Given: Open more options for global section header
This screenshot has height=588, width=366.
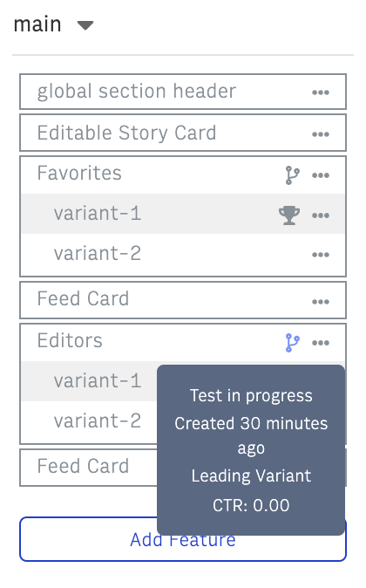Looking at the screenshot, I should pos(321,92).
